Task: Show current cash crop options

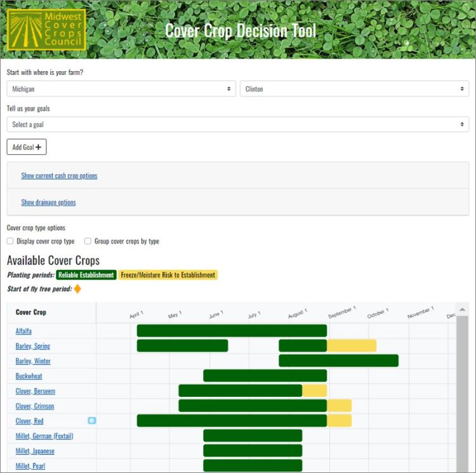Action: tap(59, 176)
